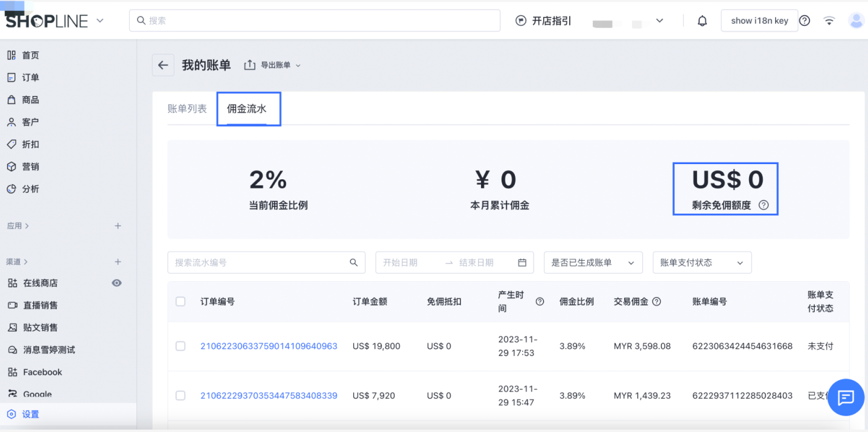Click the calendar icon in date range
The width and height of the screenshot is (868, 432).
pos(522,262)
